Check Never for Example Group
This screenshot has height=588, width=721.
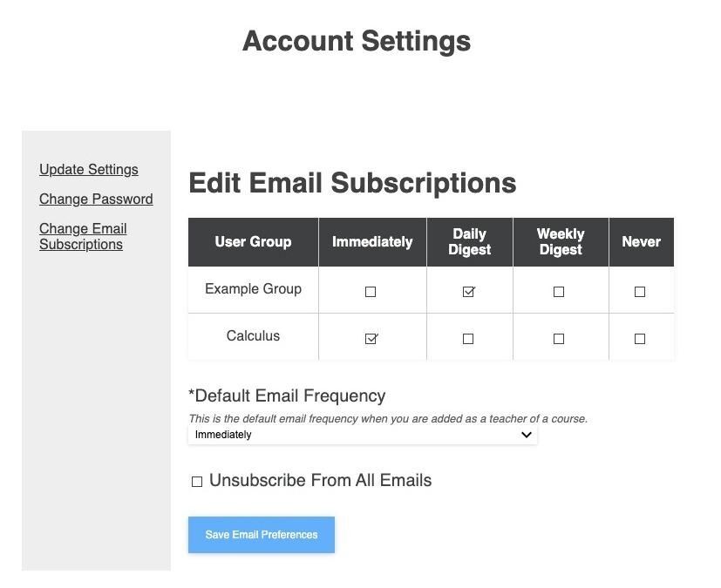[x=640, y=292]
